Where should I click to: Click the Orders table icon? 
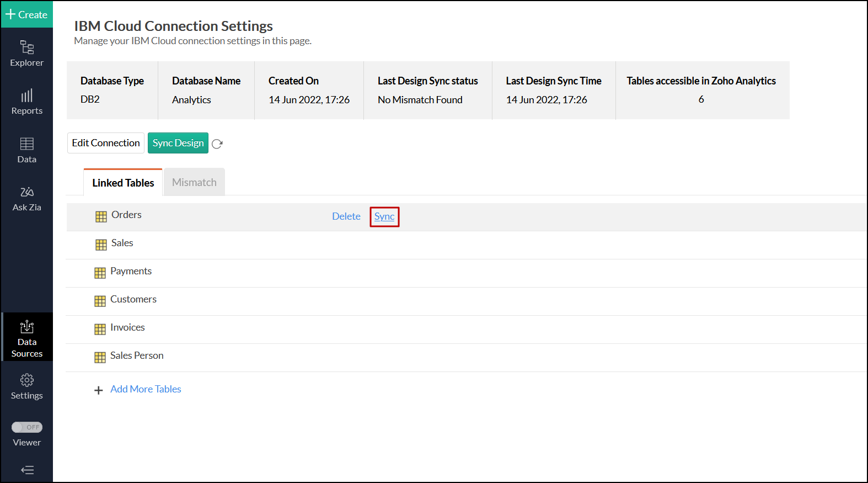[x=101, y=216]
